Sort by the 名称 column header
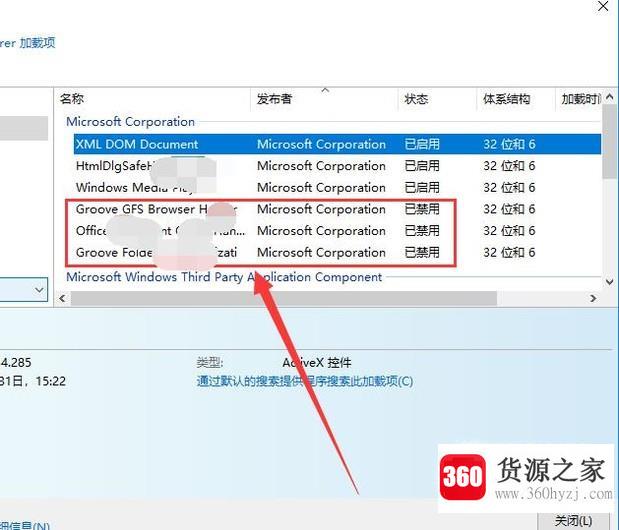Screen dimensions: 619x530 point(152,99)
